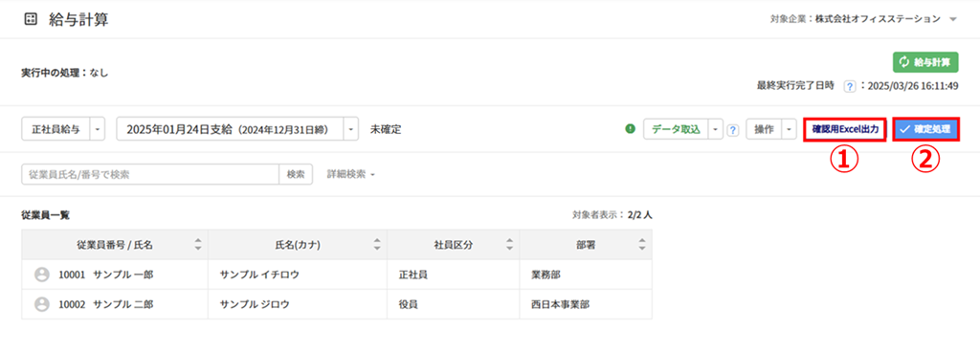Open the 対象企業 company dropdown arrow
Screen dimensions: 980x352
click(952, 19)
